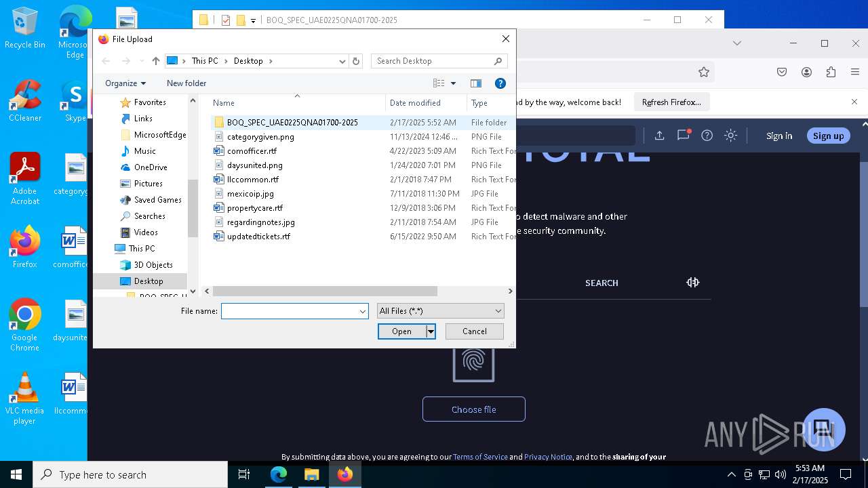Screen dimensions: 868x488
Task: Open the Organize dropdown menu
Action: 125,83
